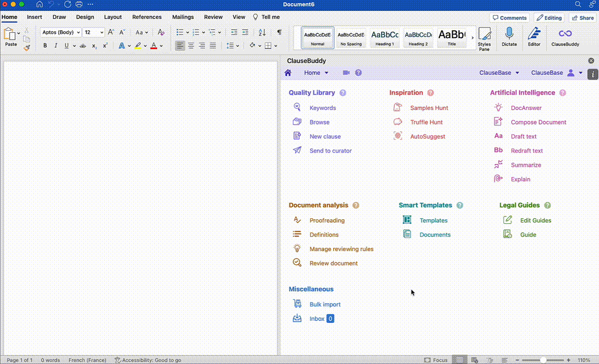Image resolution: width=599 pixels, height=364 pixels.
Task: Toggle show paragraph marks
Action: 279,32
